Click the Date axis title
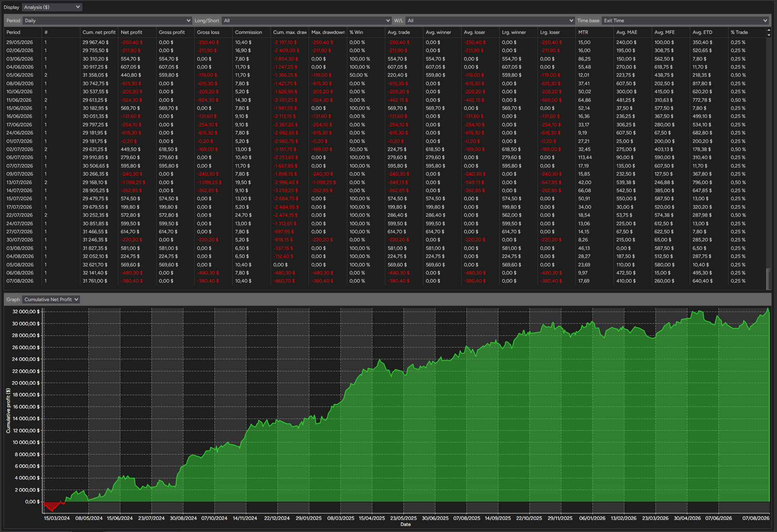Viewport: 777px width, 532px height. 405,524
